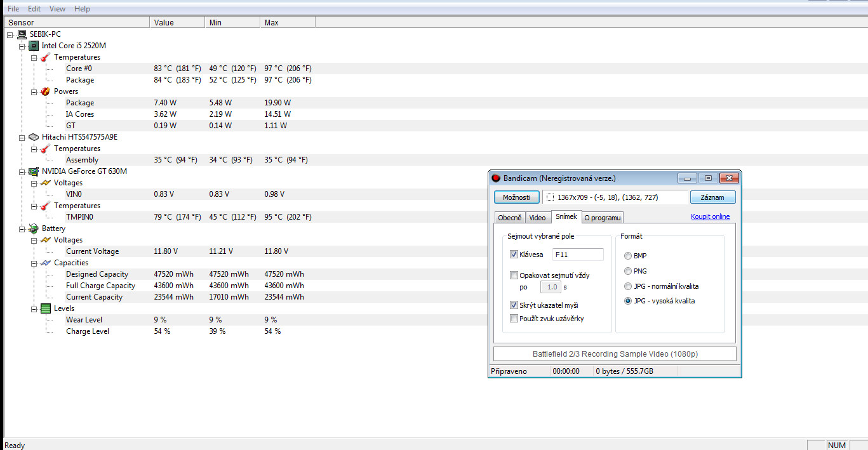This screenshot has height=450, width=868.
Task: Click the Battery Voltages wave icon
Action: (45, 240)
